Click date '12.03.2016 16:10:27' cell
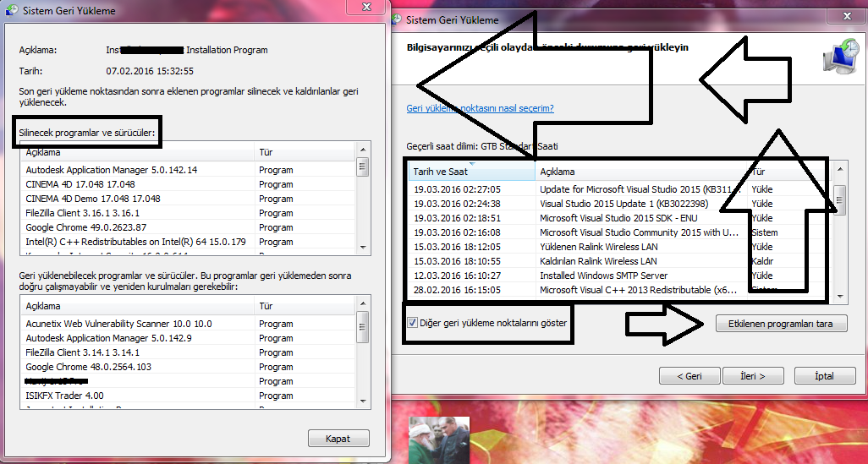Screen dimensions: 868x464 457,276
